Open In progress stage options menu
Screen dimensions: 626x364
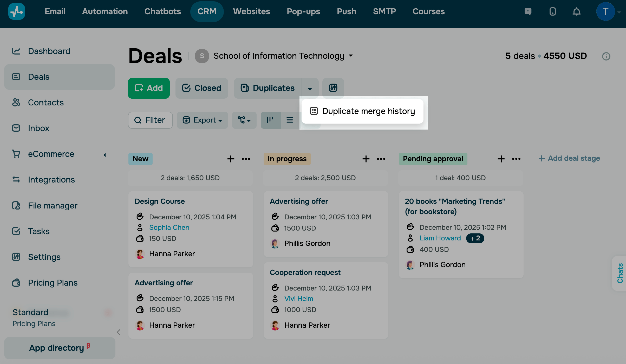click(x=381, y=159)
